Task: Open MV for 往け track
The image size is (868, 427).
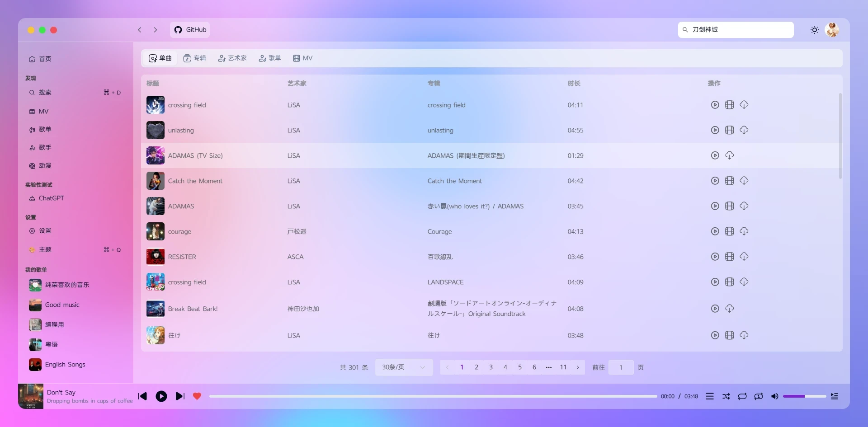Action: pyautogui.click(x=729, y=335)
